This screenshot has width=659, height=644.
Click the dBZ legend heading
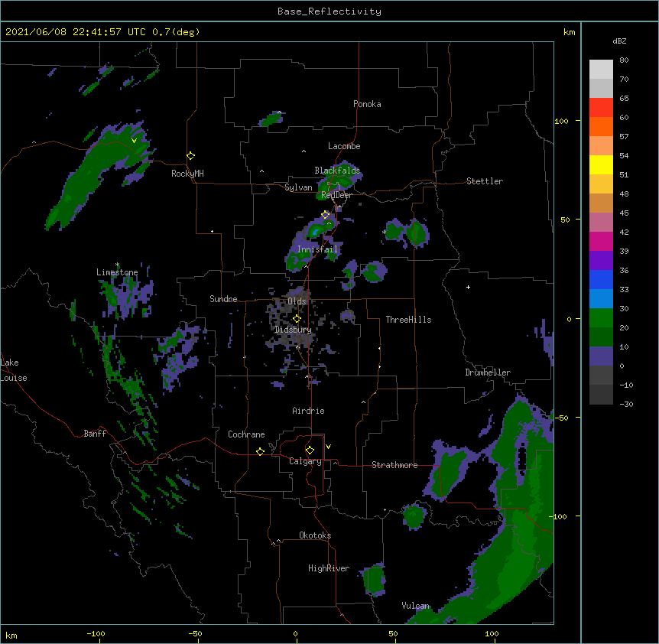(x=619, y=41)
